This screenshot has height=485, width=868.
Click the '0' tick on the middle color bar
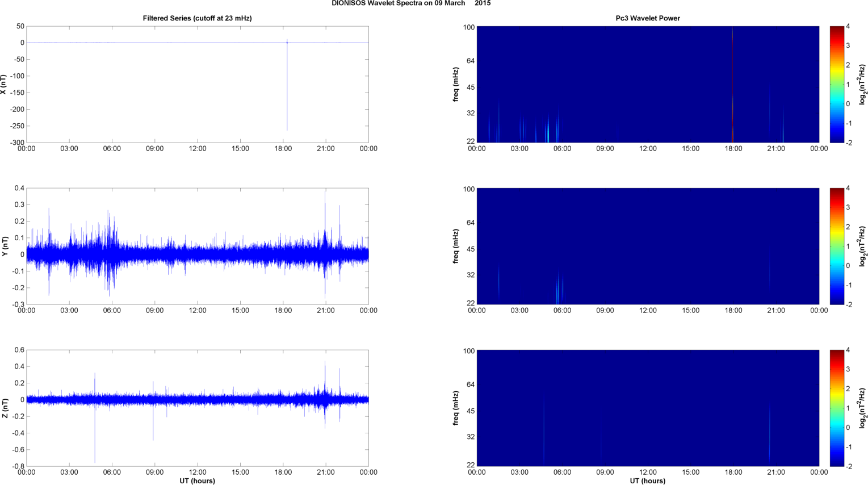coord(848,266)
